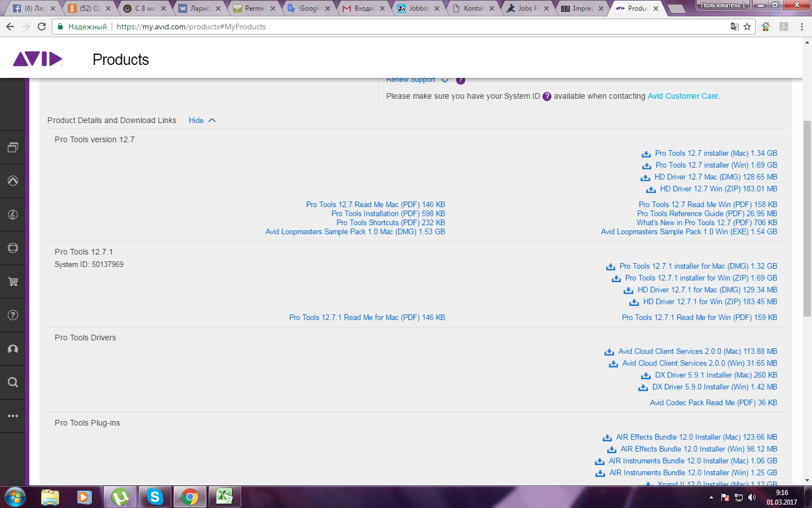Viewport: 812px width, 508px height.
Task: Switch to the Odnoklassniki (52) tab
Action: 90,8
